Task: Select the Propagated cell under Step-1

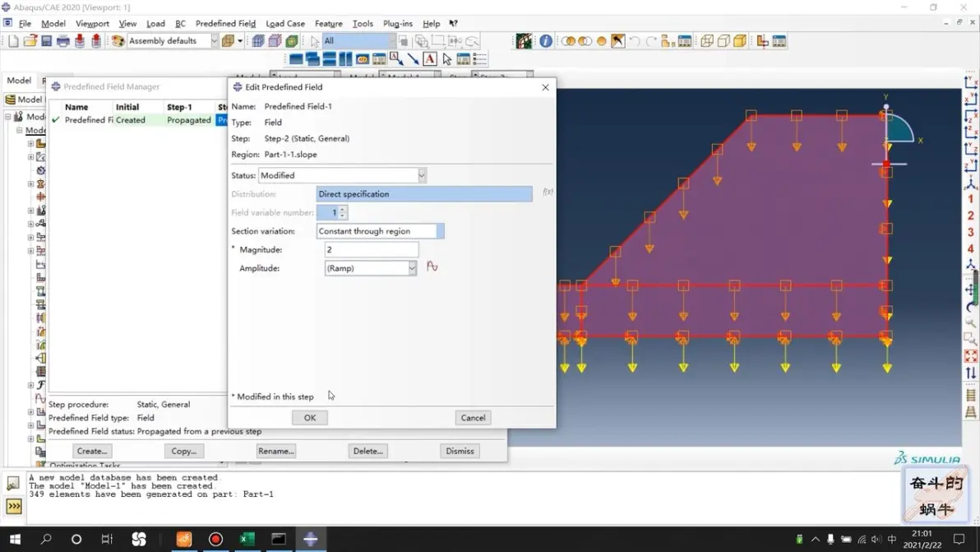Action: pyautogui.click(x=189, y=120)
